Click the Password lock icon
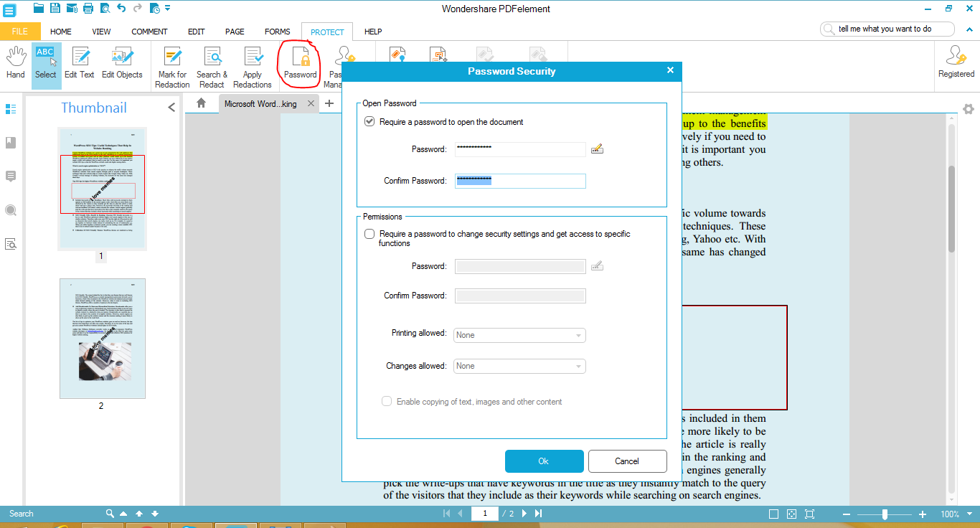The image size is (980, 528). (x=300, y=59)
